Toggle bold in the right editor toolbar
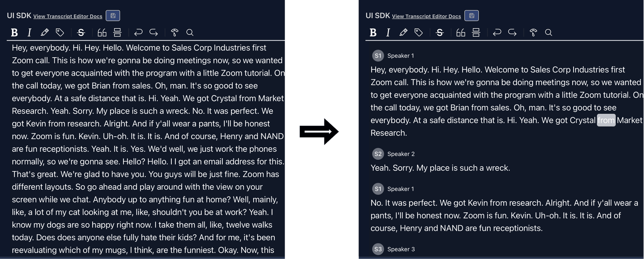Image resolution: width=644 pixels, height=259 pixels. click(x=373, y=33)
